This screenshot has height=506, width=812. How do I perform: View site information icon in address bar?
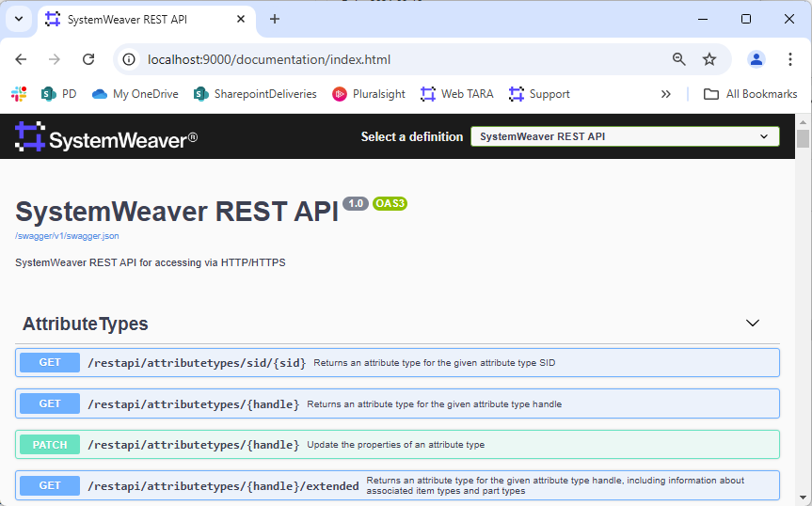(129, 59)
